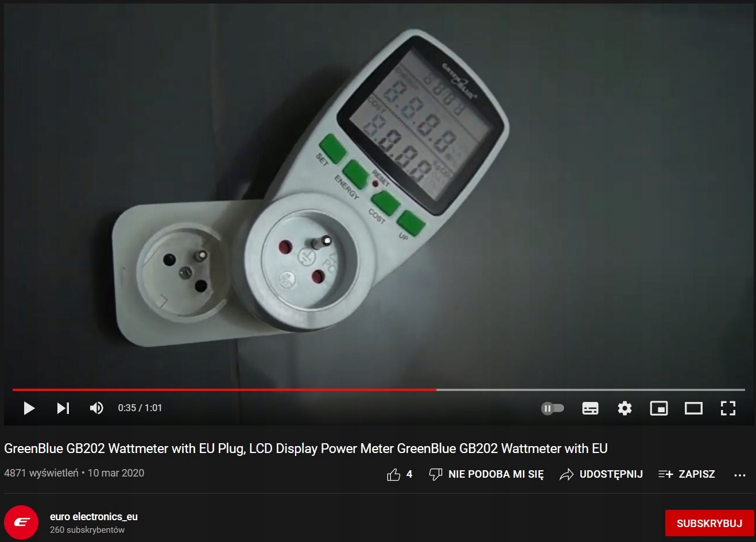Click the 0:35 / 1:01 time display
This screenshot has height=542, width=756.
[x=140, y=408]
